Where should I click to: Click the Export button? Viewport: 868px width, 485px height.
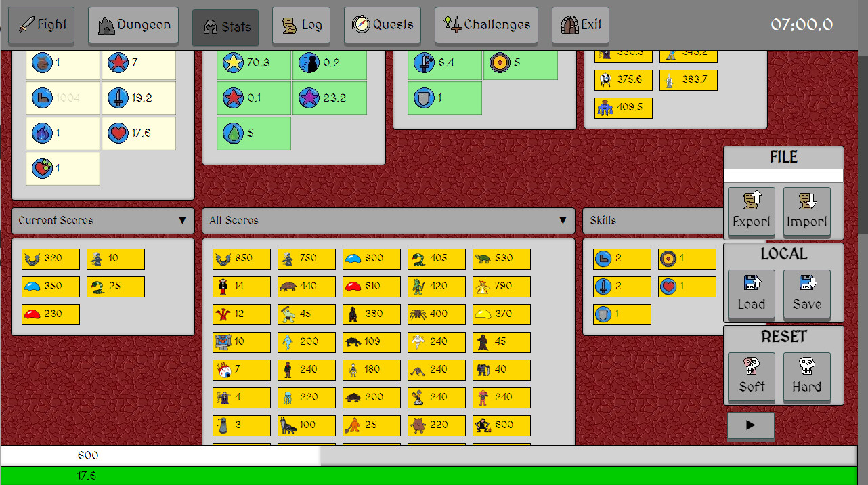click(x=751, y=211)
